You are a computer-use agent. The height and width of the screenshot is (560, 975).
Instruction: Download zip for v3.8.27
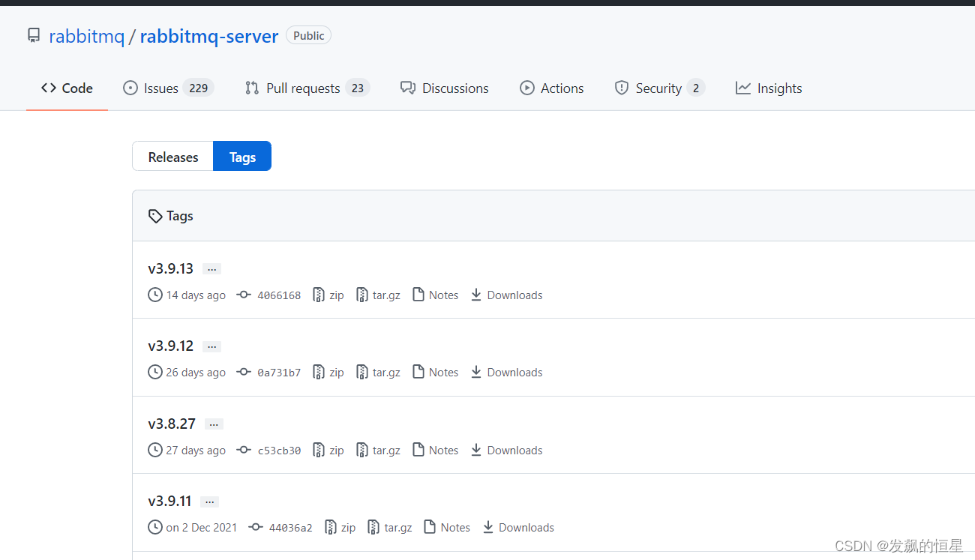[328, 450]
